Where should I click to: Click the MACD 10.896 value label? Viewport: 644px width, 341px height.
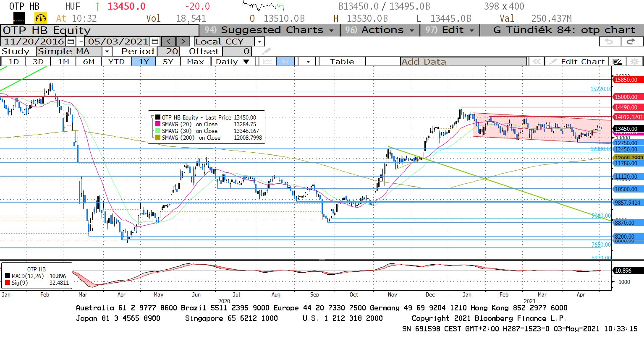pos(628,271)
